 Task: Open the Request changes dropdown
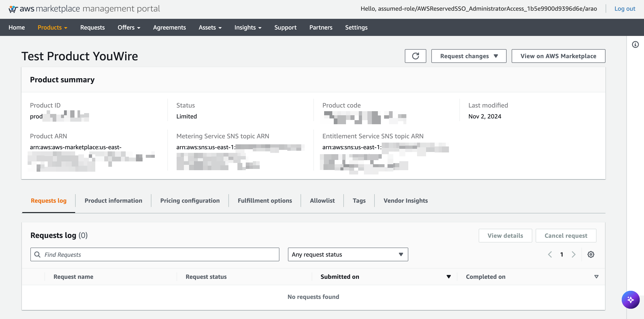(x=469, y=56)
